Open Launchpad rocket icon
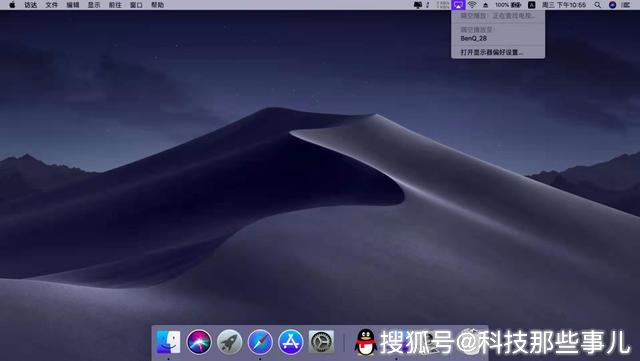 [x=229, y=341]
